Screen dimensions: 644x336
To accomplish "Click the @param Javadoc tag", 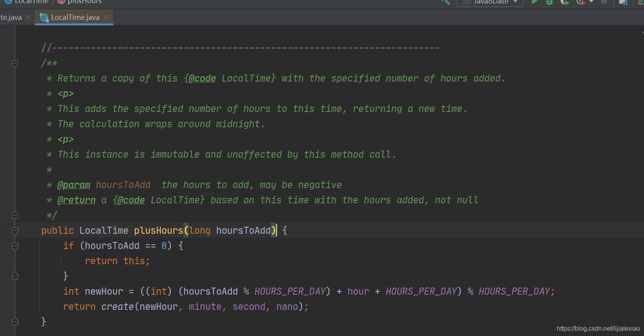I will [74, 185].
